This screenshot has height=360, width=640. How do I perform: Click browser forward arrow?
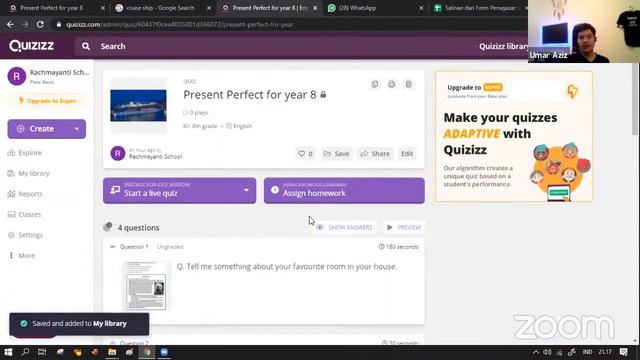coord(25,24)
